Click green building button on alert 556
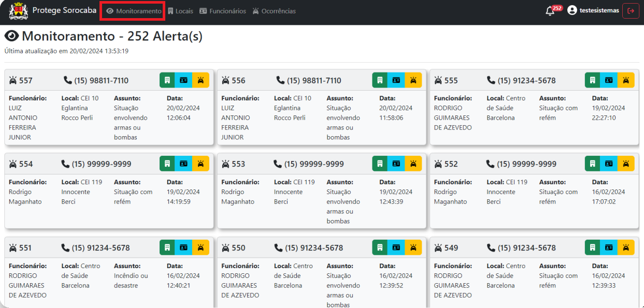Viewport: 644px width, 308px height. pos(380,80)
